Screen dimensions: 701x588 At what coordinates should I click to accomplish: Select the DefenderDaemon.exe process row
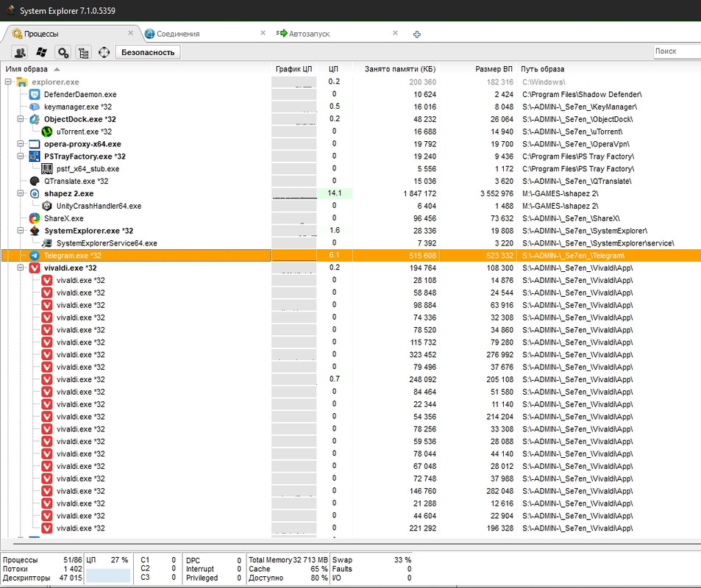350,94
